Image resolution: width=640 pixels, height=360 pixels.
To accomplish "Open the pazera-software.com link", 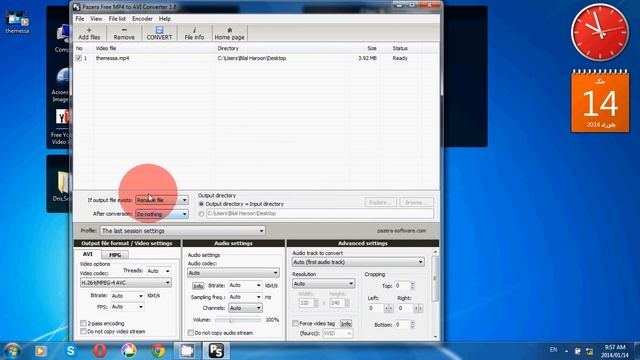I will (401, 231).
